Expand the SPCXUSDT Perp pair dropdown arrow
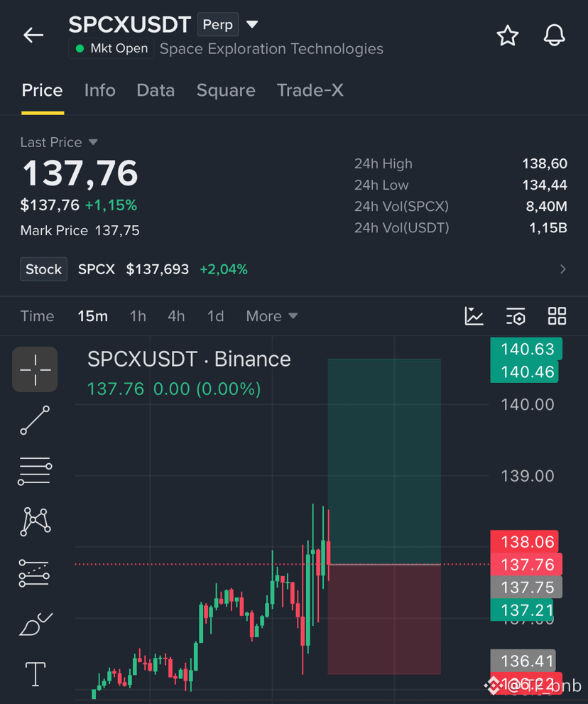The height and width of the screenshot is (704, 588). point(252,24)
